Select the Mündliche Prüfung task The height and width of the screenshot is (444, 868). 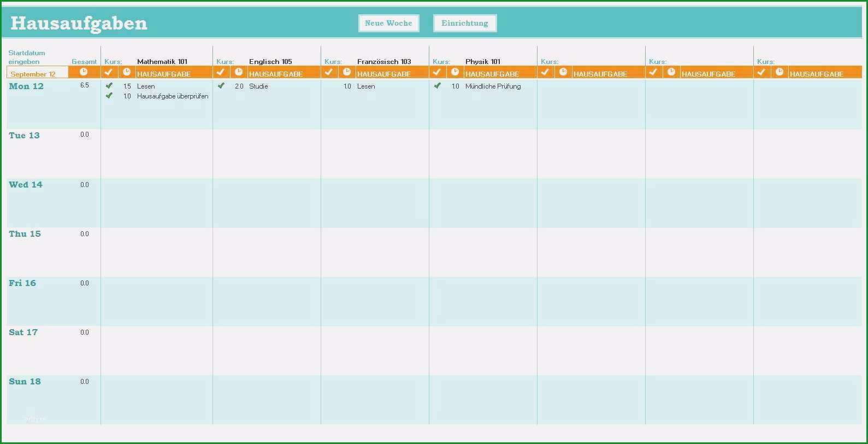click(493, 86)
